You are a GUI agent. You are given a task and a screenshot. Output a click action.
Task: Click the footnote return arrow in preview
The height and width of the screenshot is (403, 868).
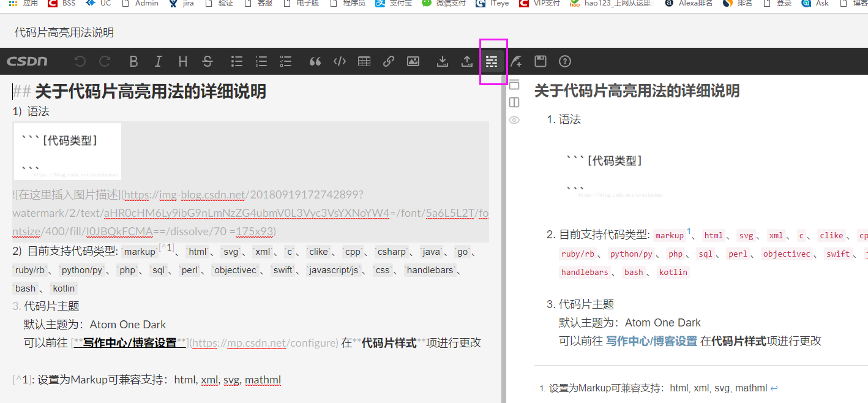point(774,388)
